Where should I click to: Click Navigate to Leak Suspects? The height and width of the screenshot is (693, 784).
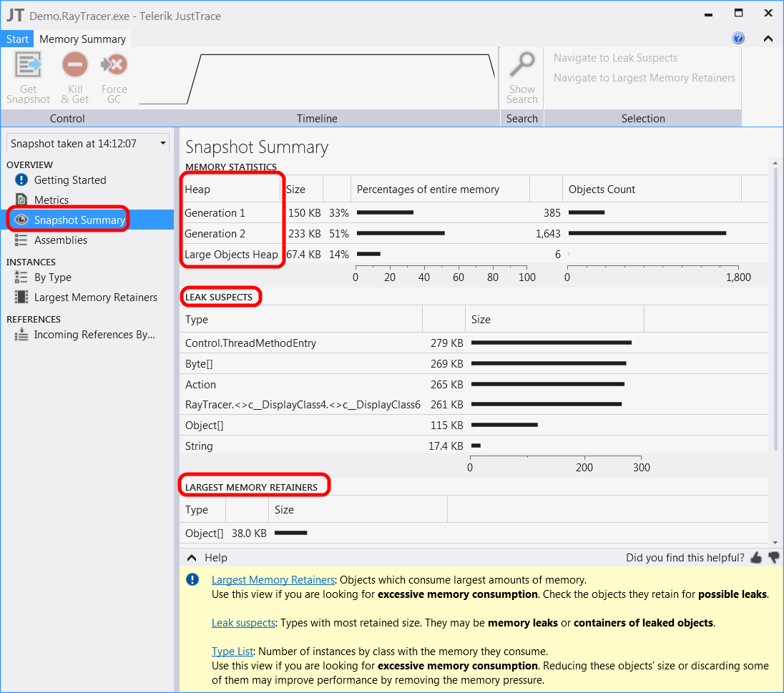[615, 58]
